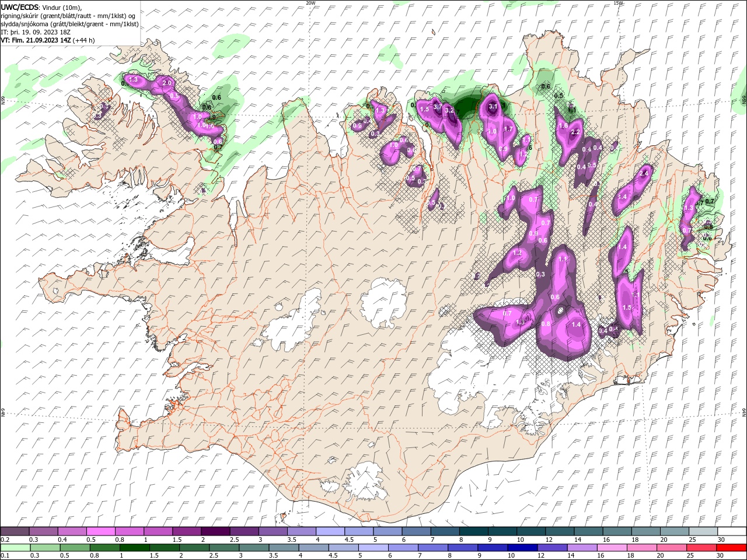Click the 3.7 snowfall value on map
747x560 pixels.
click(x=438, y=106)
